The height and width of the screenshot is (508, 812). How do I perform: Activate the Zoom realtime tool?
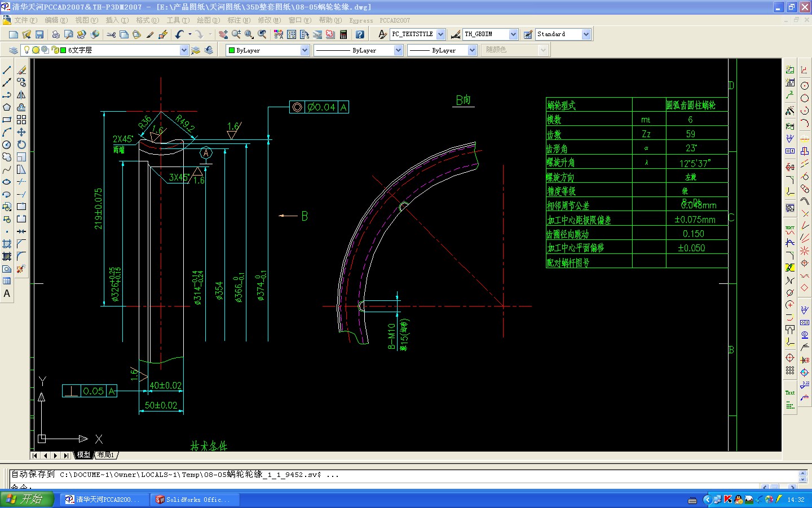[x=236, y=34]
